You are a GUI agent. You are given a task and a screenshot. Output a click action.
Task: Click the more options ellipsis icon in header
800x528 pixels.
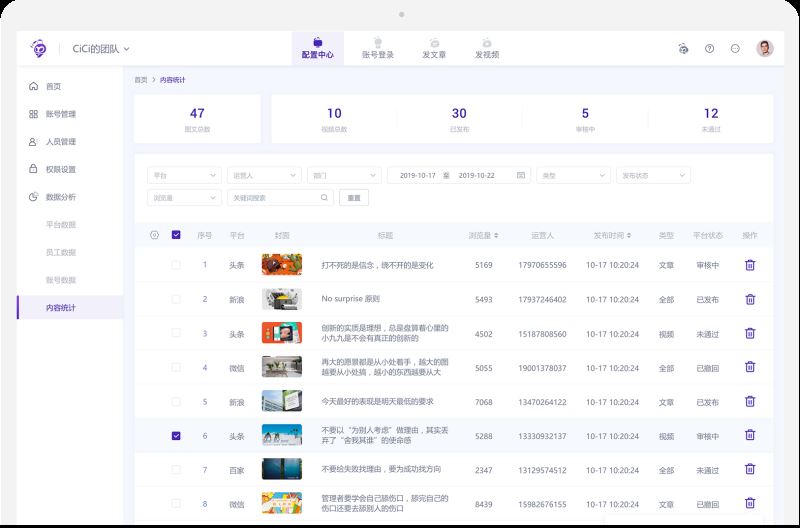point(736,48)
